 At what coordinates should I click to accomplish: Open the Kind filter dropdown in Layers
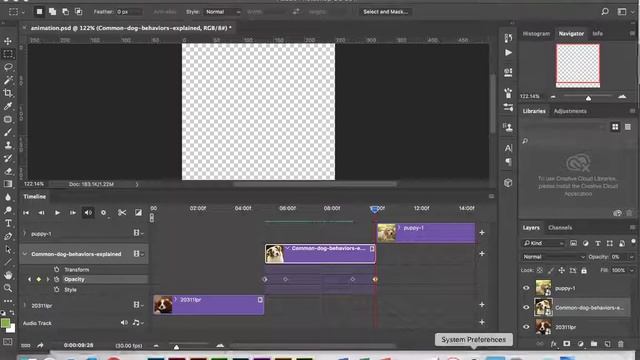[543, 243]
